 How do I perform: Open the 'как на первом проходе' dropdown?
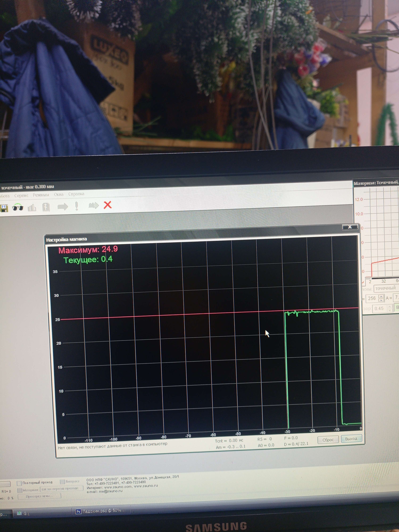coord(62,489)
